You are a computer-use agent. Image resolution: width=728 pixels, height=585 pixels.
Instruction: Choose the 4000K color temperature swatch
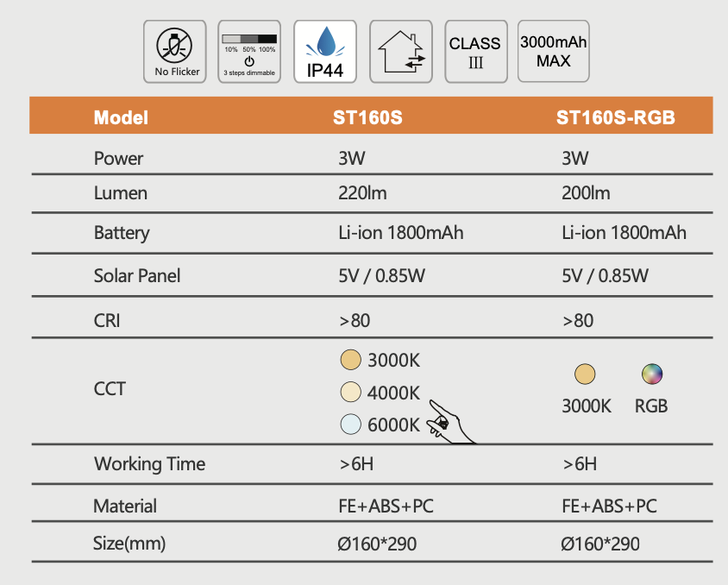click(x=349, y=392)
